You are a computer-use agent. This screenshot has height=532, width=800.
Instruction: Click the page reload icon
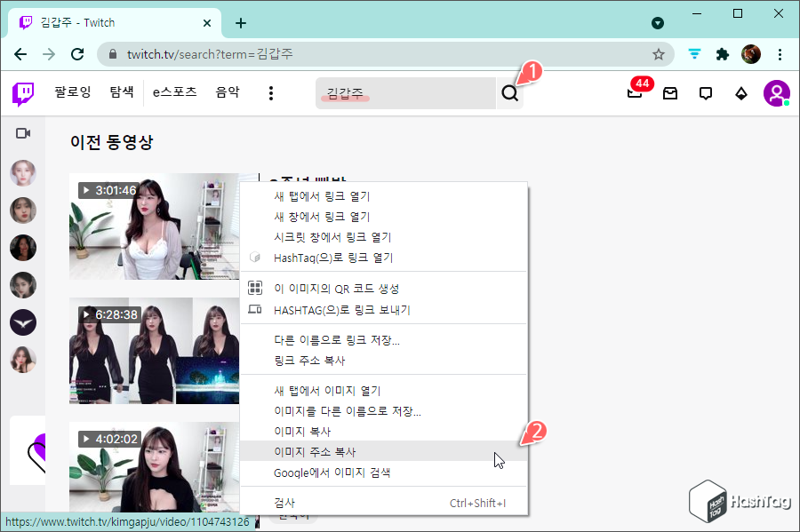[x=77, y=53]
